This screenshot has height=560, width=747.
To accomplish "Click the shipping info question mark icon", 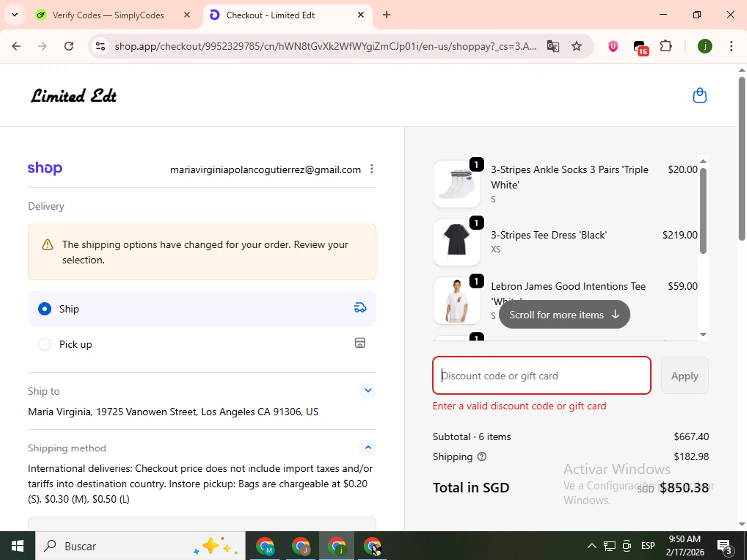I will tap(482, 456).
